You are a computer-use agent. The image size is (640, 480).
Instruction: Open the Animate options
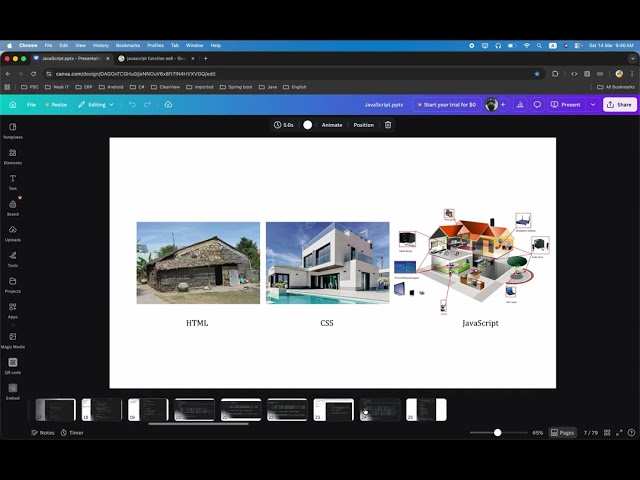pyautogui.click(x=332, y=125)
